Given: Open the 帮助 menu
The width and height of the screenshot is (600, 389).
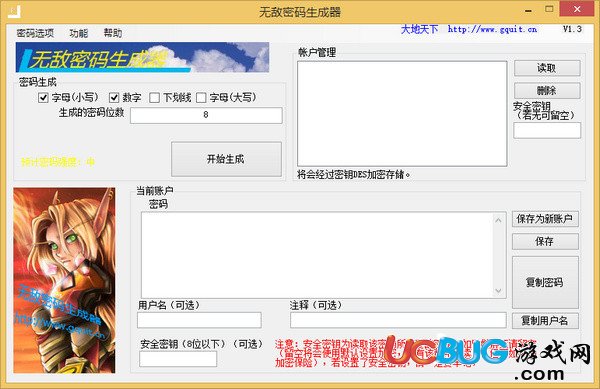Looking at the screenshot, I should (113, 33).
